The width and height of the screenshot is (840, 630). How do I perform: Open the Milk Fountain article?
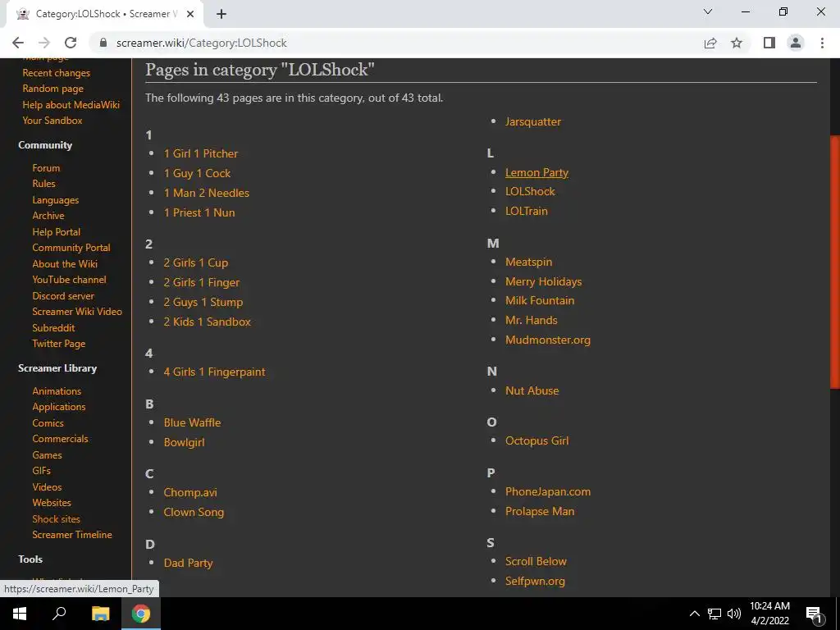(x=540, y=301)
